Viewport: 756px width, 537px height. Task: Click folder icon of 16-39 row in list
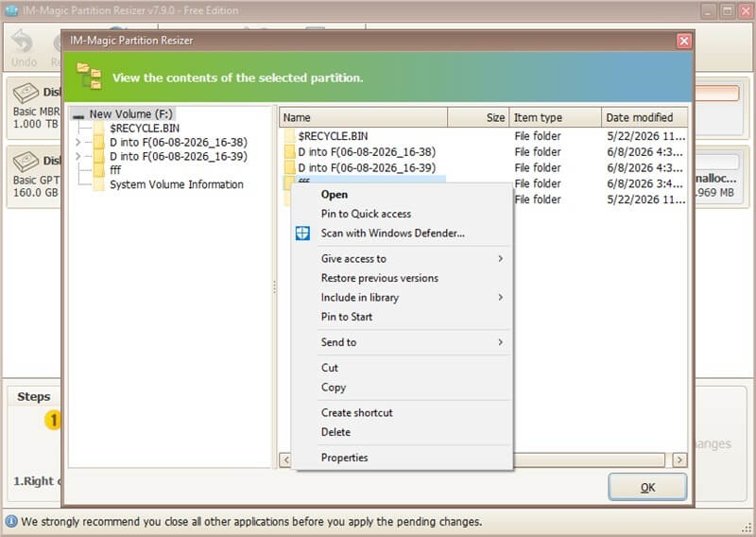tap(289, 168)
